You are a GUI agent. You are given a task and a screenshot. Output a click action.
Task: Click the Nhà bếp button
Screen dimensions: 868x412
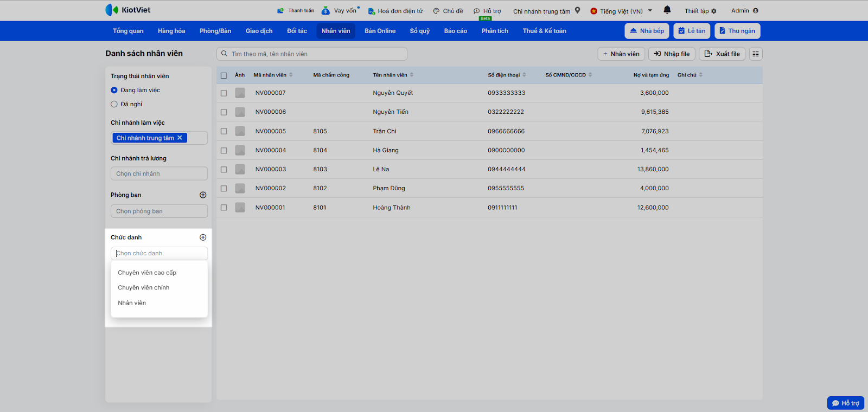click(x=647, y=31)
